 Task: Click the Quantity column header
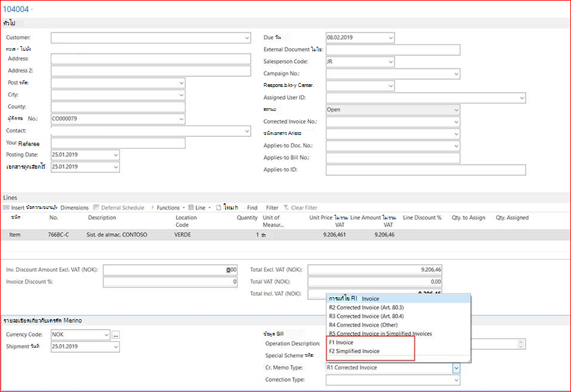point(247,218)
